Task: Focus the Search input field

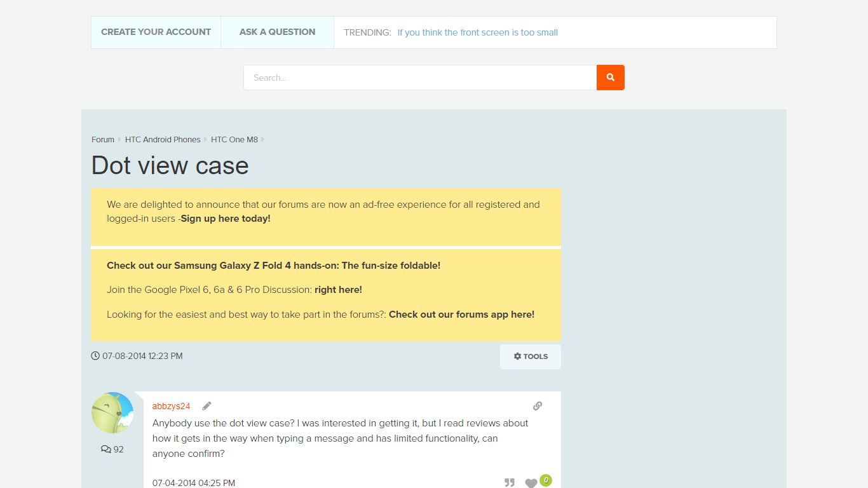Action: 420,78
